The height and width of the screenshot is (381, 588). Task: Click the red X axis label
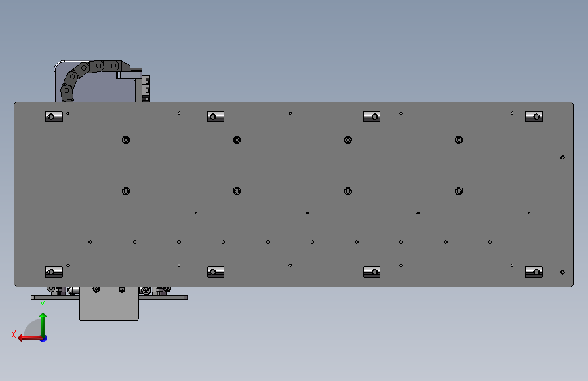14,334
